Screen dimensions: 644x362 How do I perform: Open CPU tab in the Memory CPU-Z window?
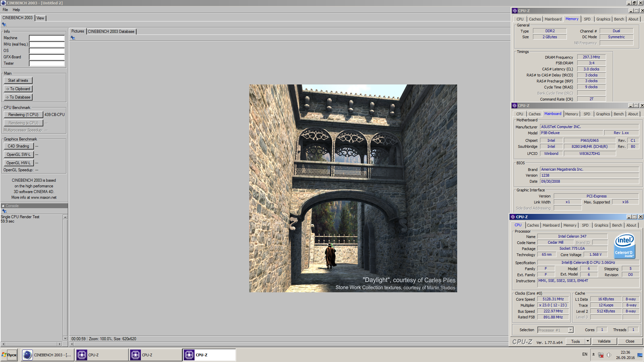pyautogui.click(x=520, y=19)
